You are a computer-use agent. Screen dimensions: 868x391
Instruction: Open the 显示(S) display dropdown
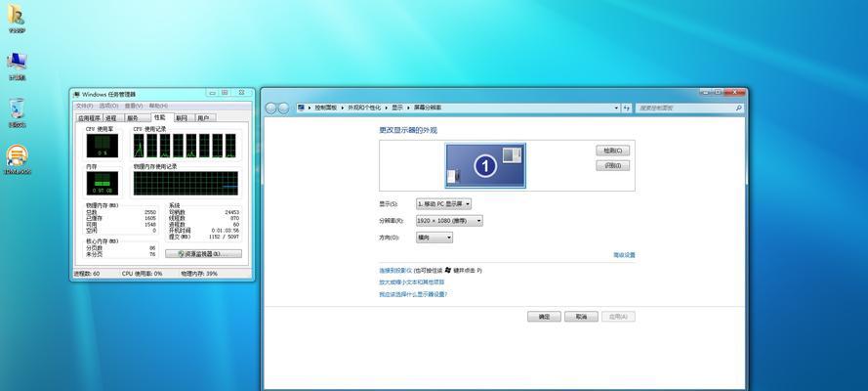tap(443, 204)
